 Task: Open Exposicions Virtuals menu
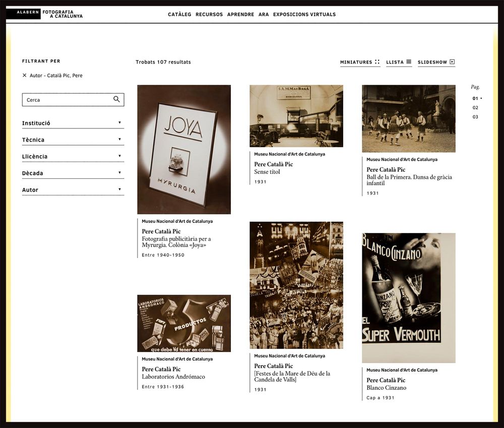tap(304, 15)
